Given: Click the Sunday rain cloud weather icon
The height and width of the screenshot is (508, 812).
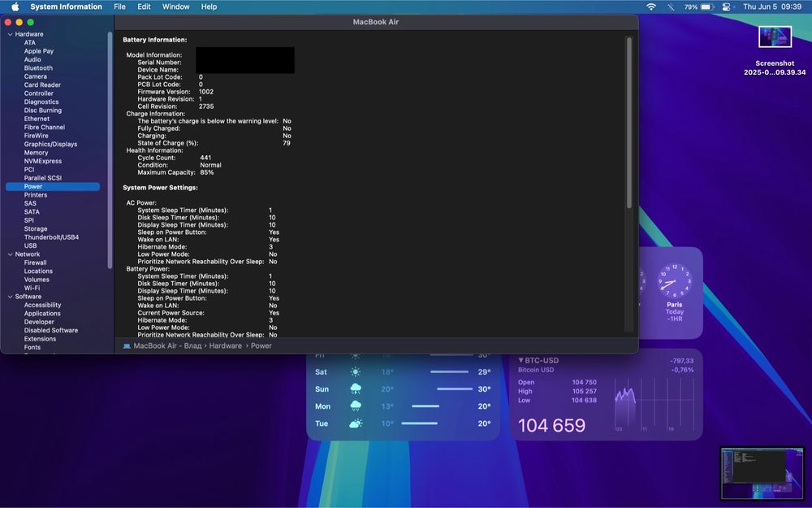Looking at the screenshot, I should (x=356, y=389).
